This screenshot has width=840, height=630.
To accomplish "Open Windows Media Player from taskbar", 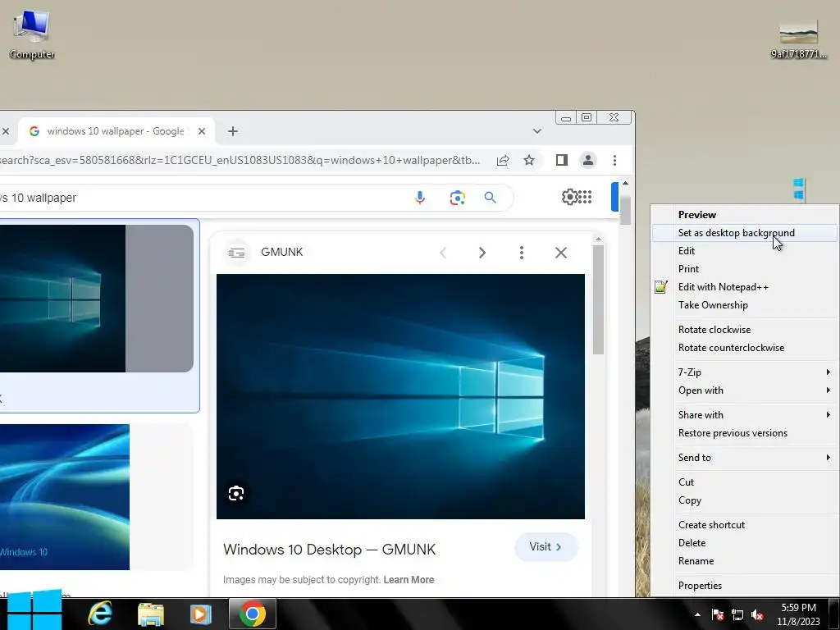I will (x=201, y=614).
